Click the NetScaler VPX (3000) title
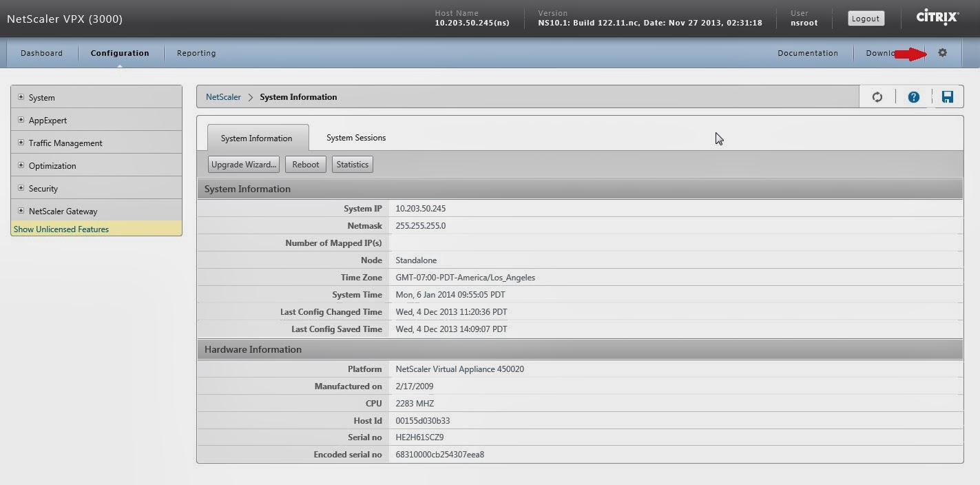980x485 pixels. click(65, 19)
